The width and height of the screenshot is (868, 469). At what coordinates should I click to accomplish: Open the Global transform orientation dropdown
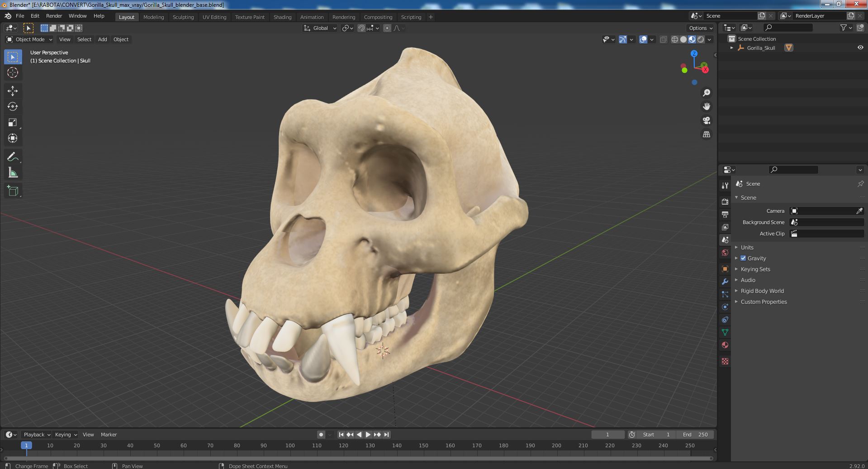320,28
